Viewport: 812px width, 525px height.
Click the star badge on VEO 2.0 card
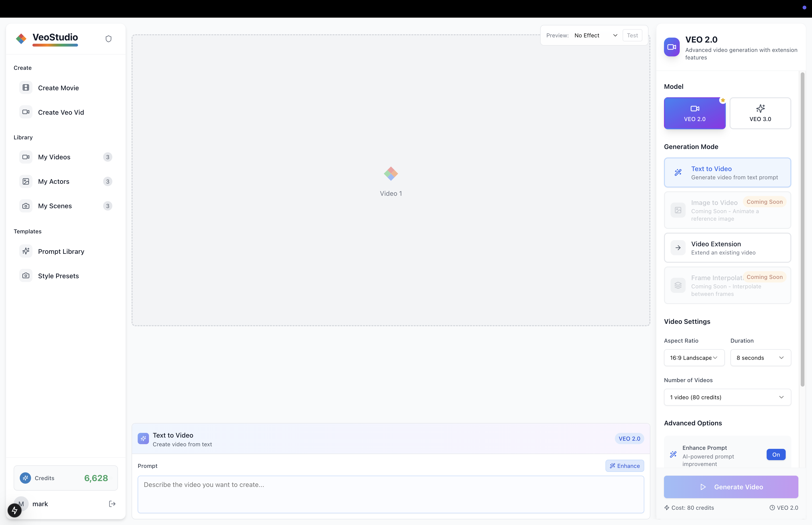point(723,100)
